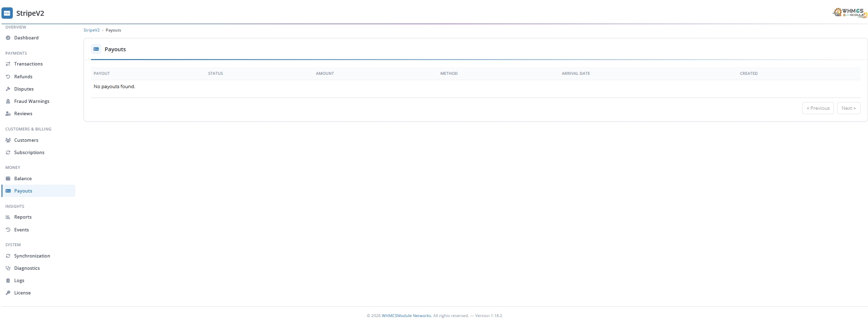This screenshot has height=322, width=868.
Task: Click the Payouts panel title text
Action: pyautogui.click(x=115, y=49)
